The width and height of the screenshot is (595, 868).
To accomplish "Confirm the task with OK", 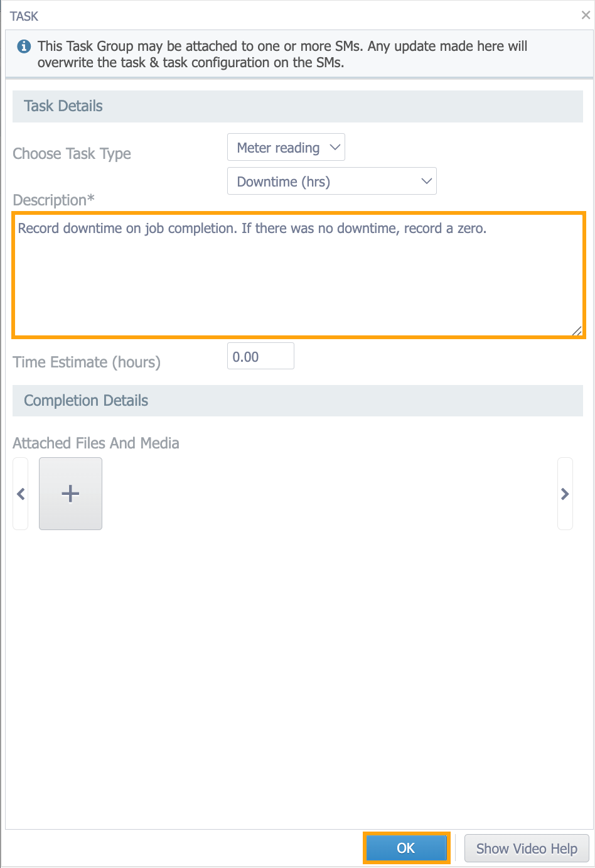I will pos(406,848).
